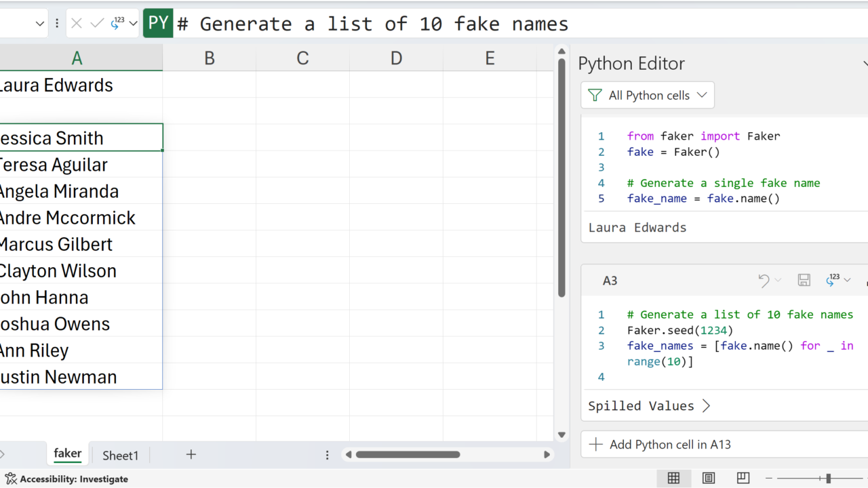The height and width of the screenshot is (488, 868).
Task: Click the filter funnel icon in Python Editor
Action: tap(595, 96)
